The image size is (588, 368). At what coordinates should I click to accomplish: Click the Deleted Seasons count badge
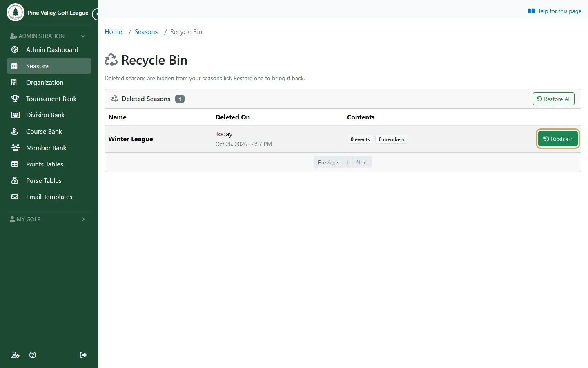[180, 99]
